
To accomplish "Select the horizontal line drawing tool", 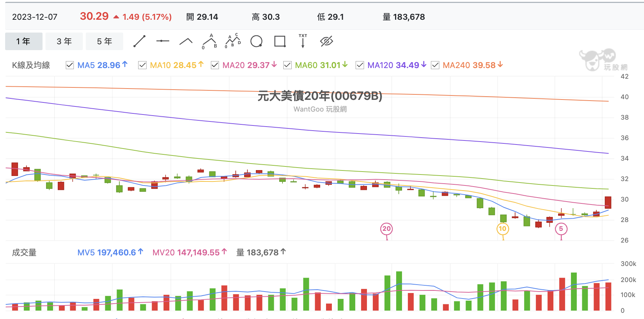I will [163, 41].
